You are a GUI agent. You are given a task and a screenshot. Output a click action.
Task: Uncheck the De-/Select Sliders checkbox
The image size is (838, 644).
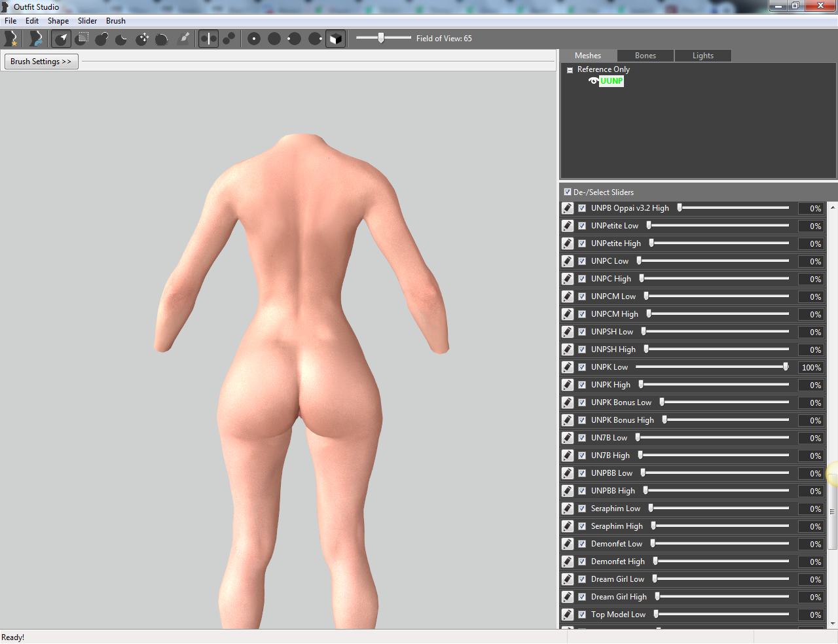[568, 192]
